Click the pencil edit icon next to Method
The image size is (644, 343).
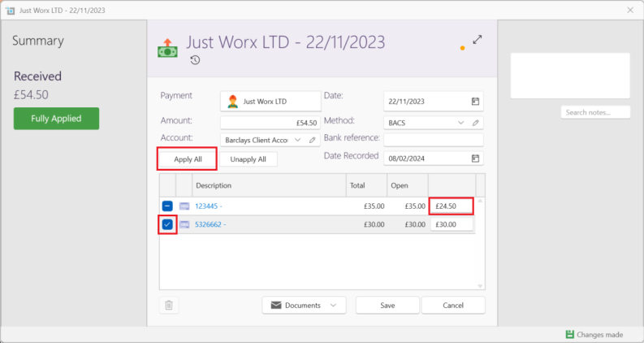point(476,123)
